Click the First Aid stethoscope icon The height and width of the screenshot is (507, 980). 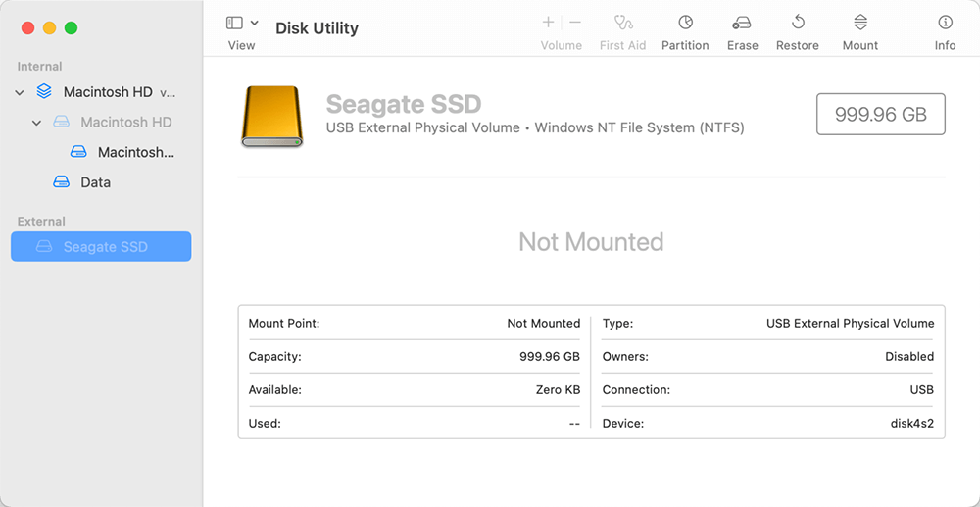[623, 23]
